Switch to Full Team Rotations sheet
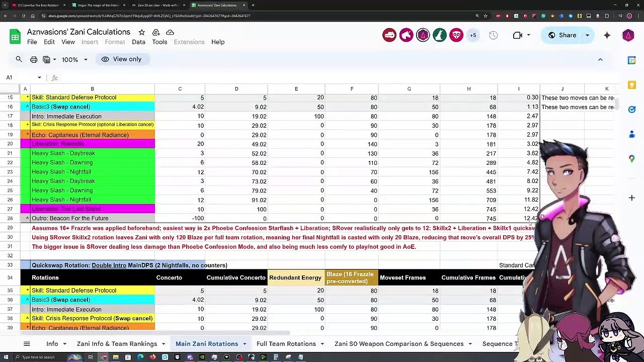 [x=286, y=344]
